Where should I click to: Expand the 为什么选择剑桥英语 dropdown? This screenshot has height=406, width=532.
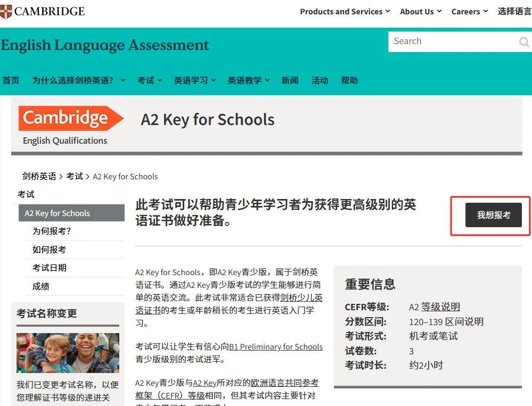click(x=77, y=80)
